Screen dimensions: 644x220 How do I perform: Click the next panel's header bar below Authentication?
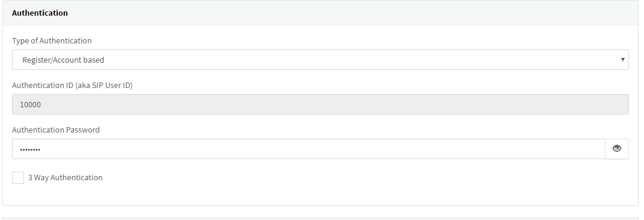(320, 219)
